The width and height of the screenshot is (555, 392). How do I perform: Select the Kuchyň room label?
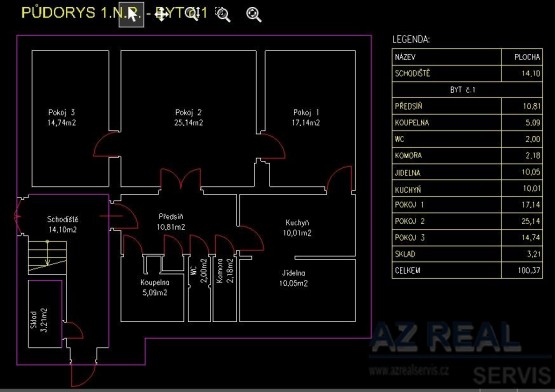point(297,228)
